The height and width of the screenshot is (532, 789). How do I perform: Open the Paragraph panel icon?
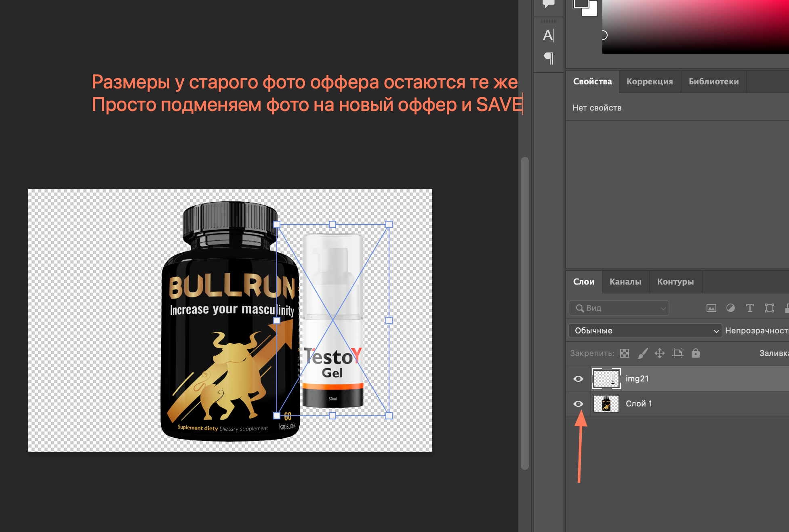pyautogui.click(x=549, y=59)
